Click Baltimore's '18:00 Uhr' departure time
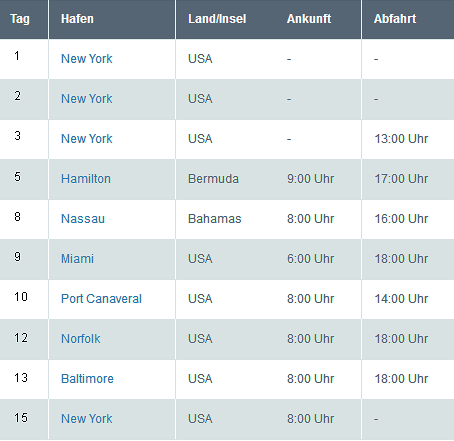Image resolution: width=454 pixels, height=441 pixels. pos(401,379)
